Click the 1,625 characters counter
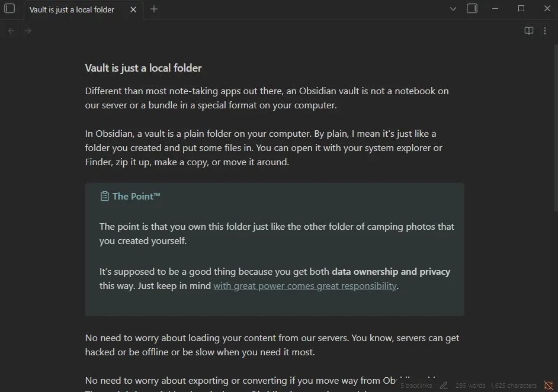 pos(513,385)
